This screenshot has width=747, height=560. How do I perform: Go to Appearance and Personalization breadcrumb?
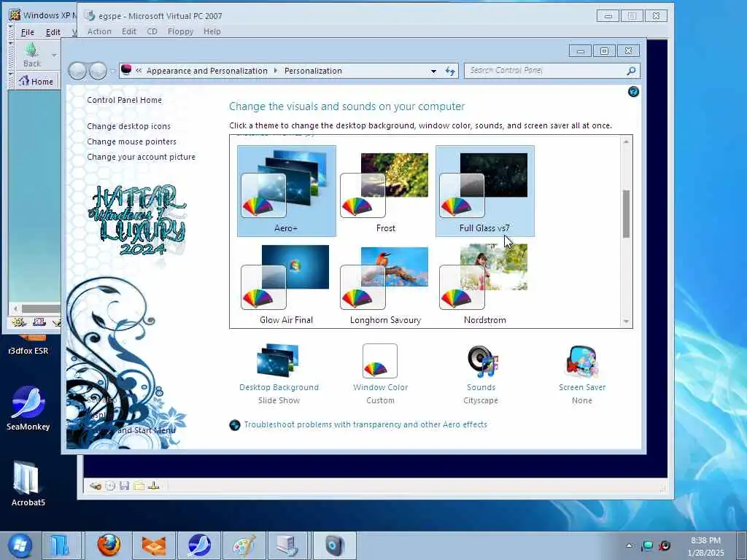coord(206,71)
